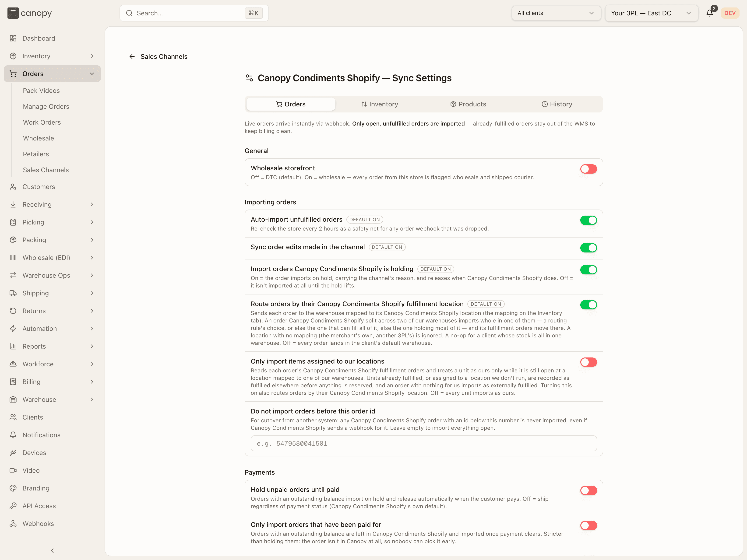Switch to the History tab
The image size is (747, 560).
(x=557, y=104)
